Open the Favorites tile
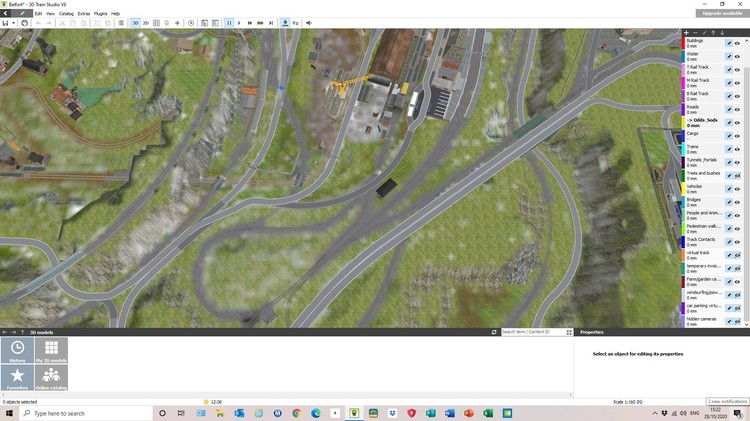Viewport: 750px width, 421px height. [x=18, y=377]
